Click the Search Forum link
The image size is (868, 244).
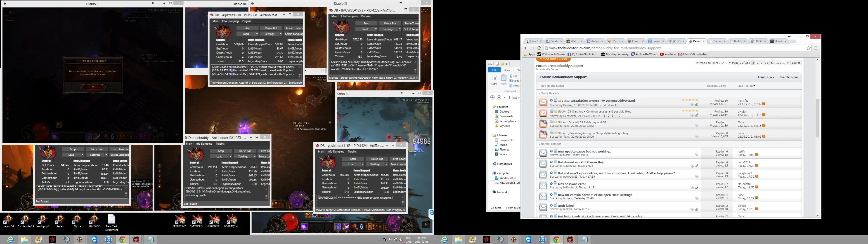[x=788, y=77]
